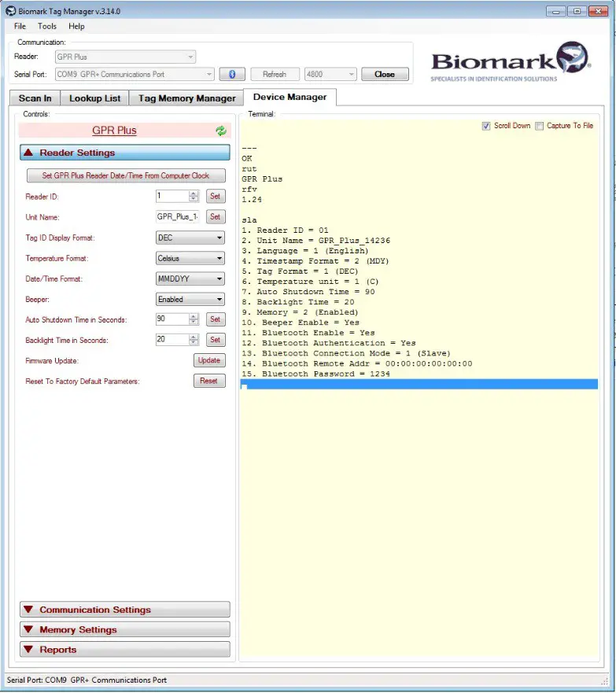The image size is (616, 693).
Task: Enable Capture To File checkbox
Action: [539, 126]
